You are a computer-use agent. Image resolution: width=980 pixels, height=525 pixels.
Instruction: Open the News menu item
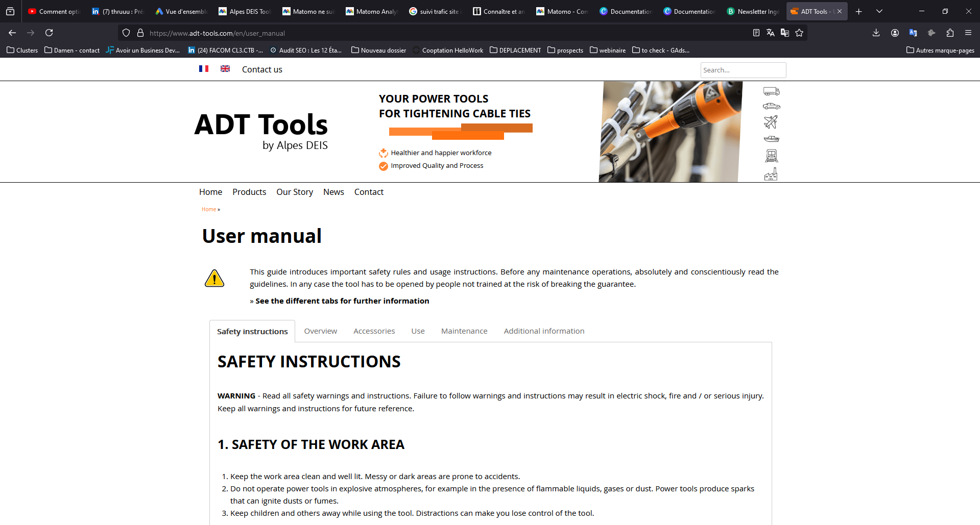tap(333, 192)
